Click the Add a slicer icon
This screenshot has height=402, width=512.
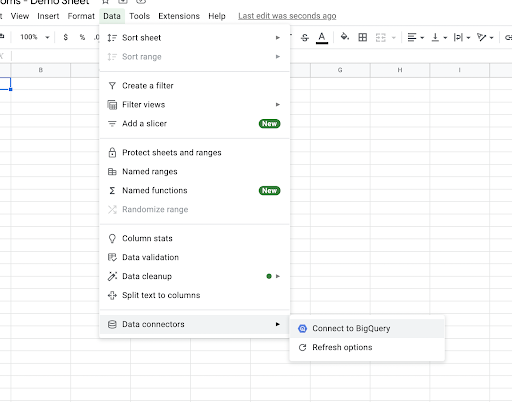(x=112, y=124)
